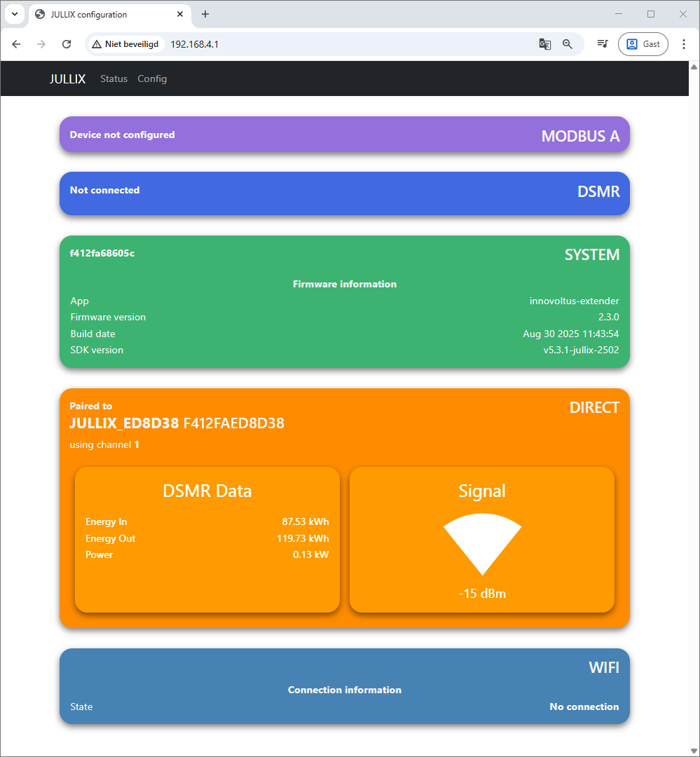Open the media controls icon
The width and height of the screenshot is (700, 757).
click(x=602, y=44)
